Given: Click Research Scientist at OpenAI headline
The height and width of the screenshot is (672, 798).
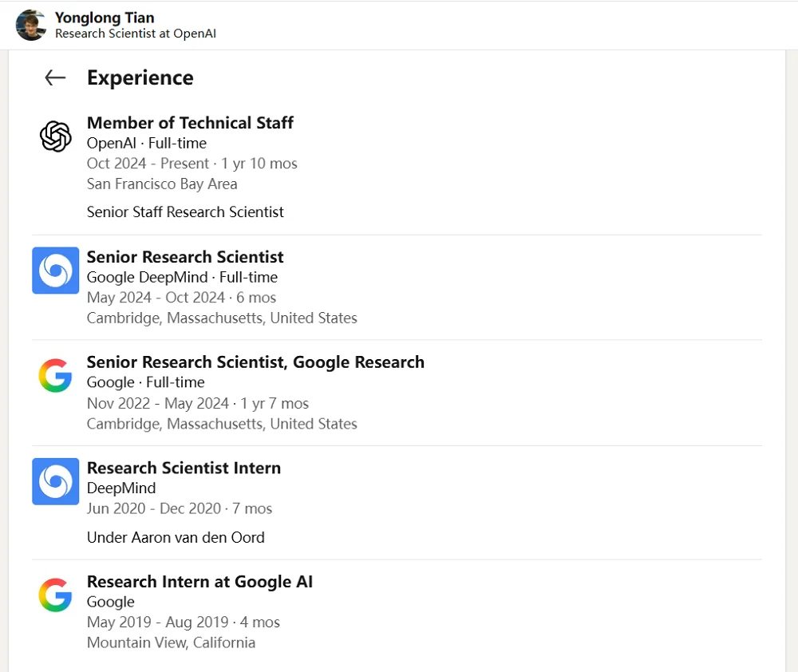Looking at the screenshot, I should tap(136, 34).
